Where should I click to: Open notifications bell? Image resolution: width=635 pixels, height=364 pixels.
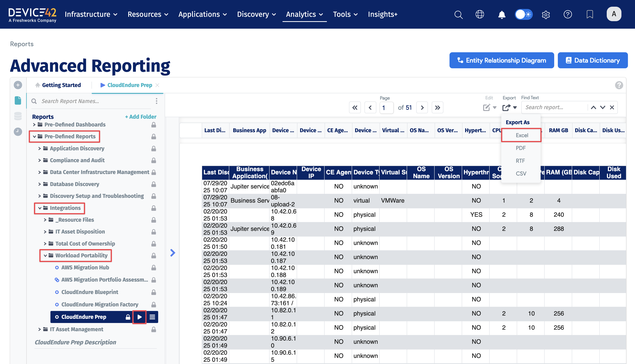[x=502, y=14]
